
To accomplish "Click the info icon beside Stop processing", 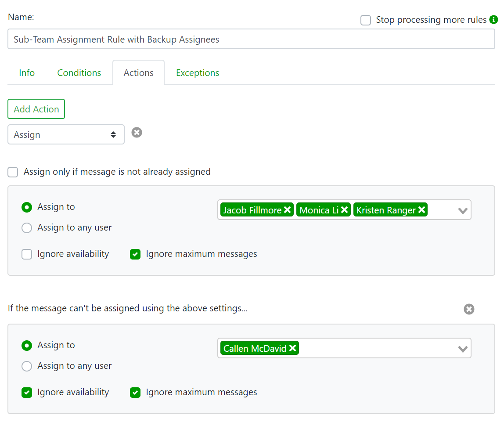I will click(x=493, y=20).
